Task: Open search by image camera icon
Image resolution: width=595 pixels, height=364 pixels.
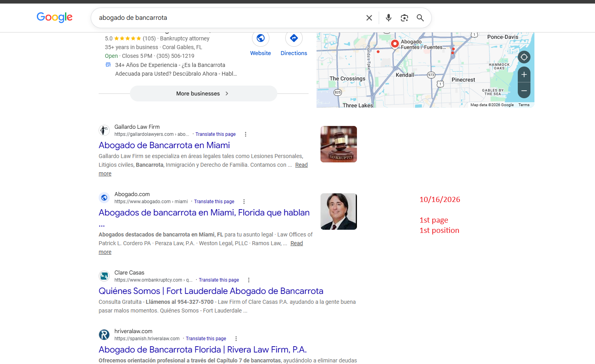Action: click(404, 18)
